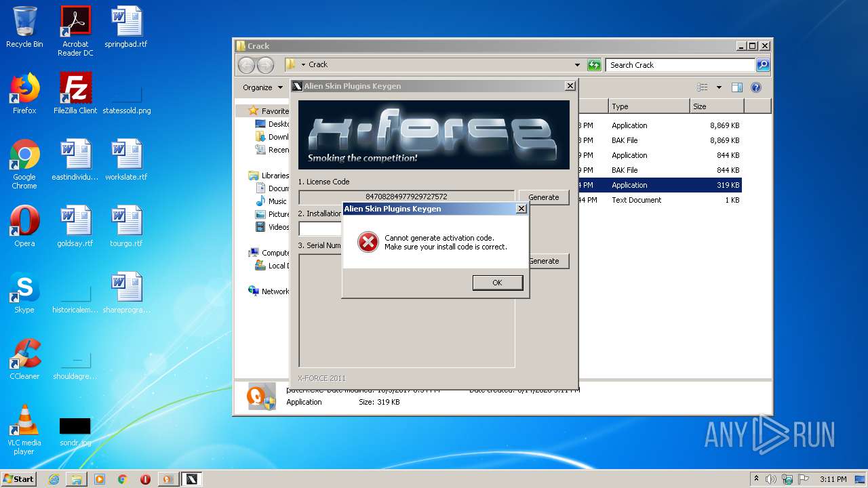Open the Opera desktop shortcut
The height and width of the screenshot is (488, 868).
[24, 226]
